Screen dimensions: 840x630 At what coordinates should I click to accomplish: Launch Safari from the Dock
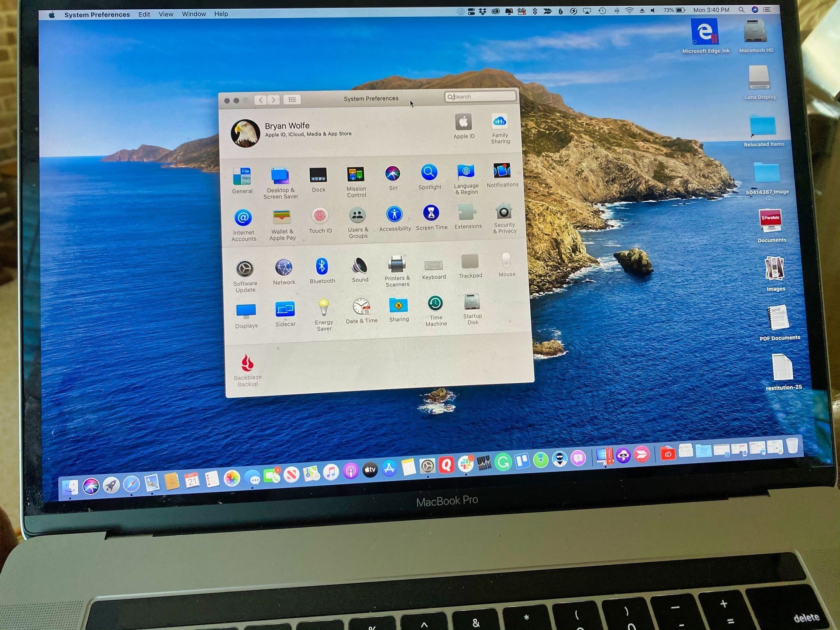tap(133, 484)
